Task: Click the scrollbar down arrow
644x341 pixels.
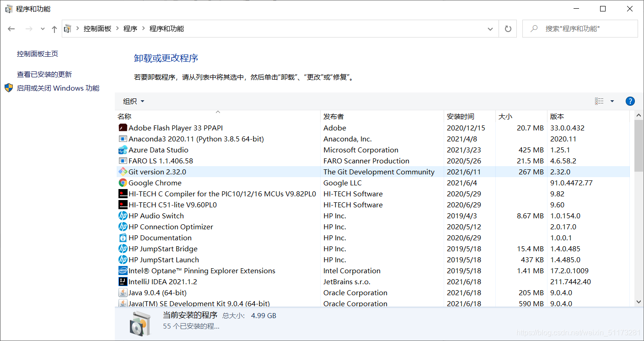Action: tap(639, 302)
